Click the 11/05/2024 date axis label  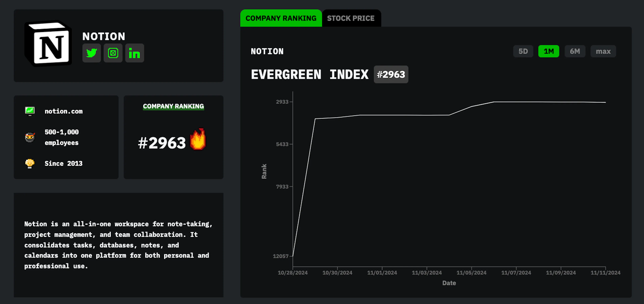(471, 273)
